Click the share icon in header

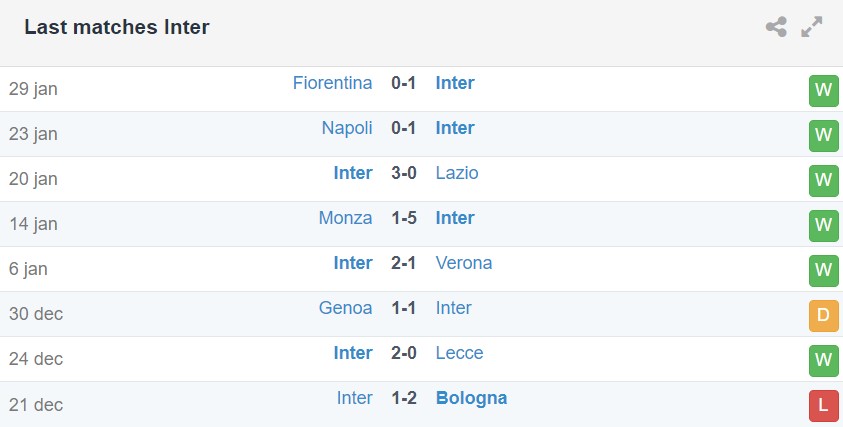(x=776, y=27)
